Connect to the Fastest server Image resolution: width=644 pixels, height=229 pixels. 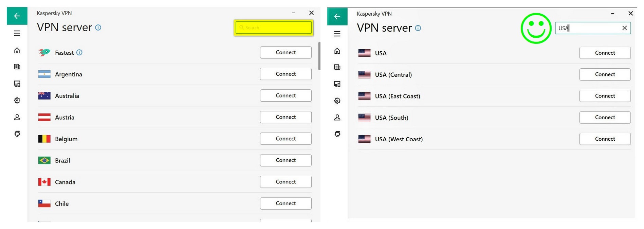tap(286, 52)
